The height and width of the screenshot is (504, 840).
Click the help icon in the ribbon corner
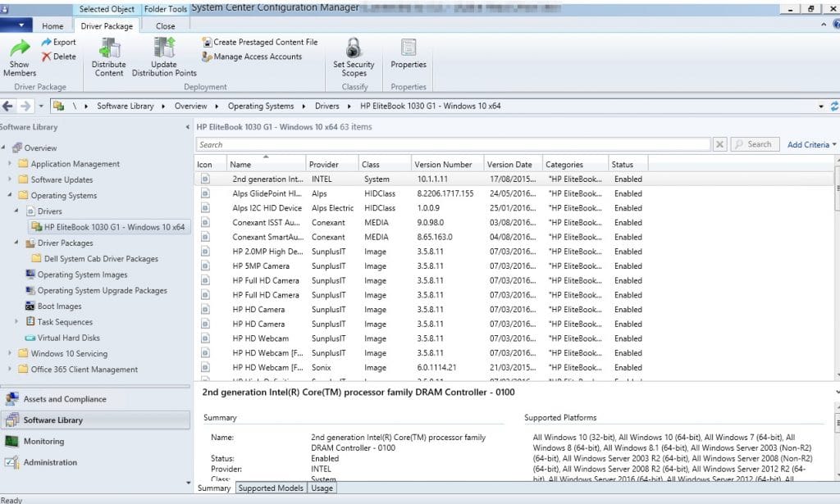pos(836,25)
